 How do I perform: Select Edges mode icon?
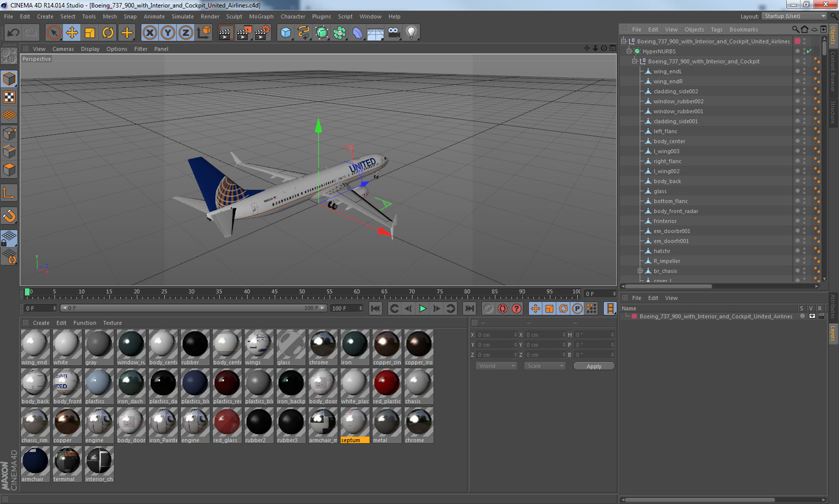(9, 151)
